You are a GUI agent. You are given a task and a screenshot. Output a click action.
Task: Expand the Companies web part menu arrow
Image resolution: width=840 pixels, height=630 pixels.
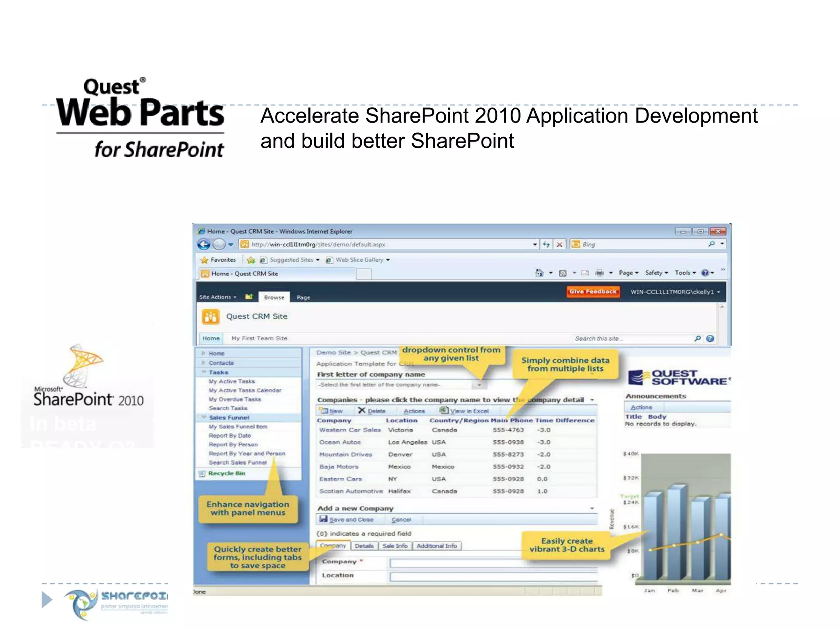pos(592,400)
